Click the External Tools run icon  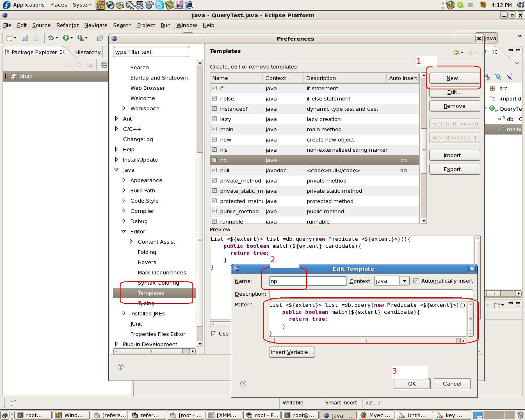[x=80, y=38]
